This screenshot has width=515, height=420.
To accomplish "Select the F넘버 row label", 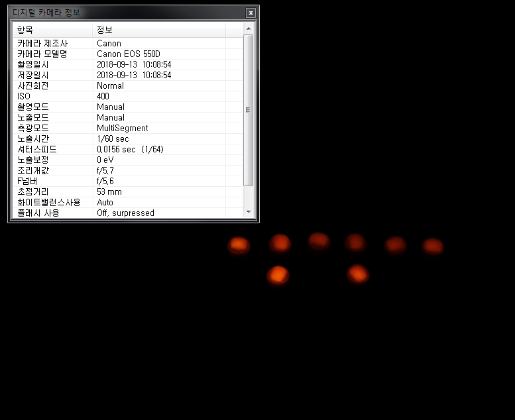I will pos(27,182).
